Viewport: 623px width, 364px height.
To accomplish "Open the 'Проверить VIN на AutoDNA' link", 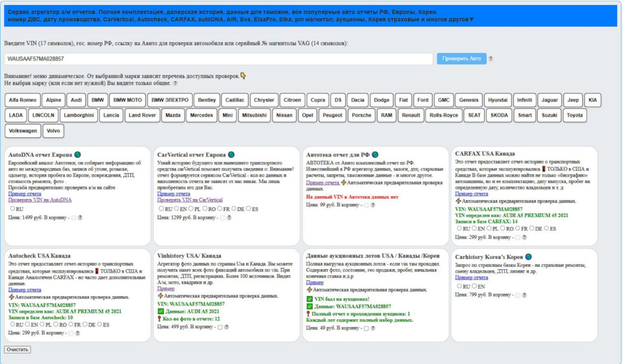I will pos(40,200).
